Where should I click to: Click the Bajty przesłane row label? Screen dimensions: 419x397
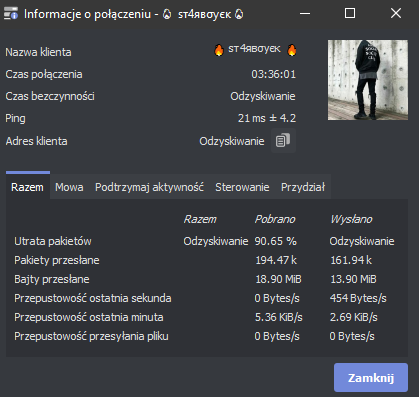pyautogui.click(x=52, y=279)
